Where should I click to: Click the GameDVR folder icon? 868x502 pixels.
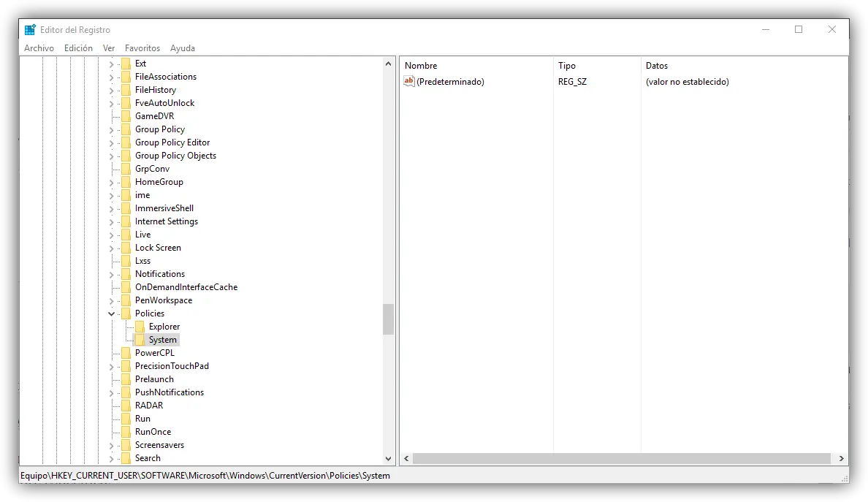126,116
